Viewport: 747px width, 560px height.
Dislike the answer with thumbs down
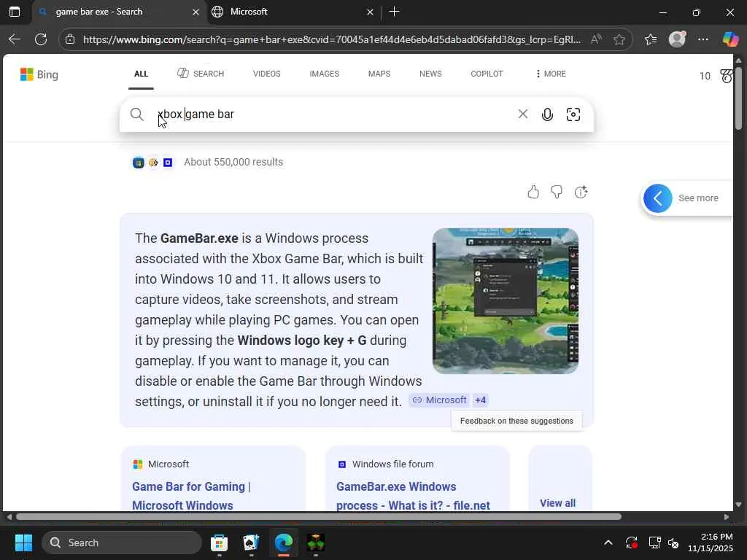557,192
